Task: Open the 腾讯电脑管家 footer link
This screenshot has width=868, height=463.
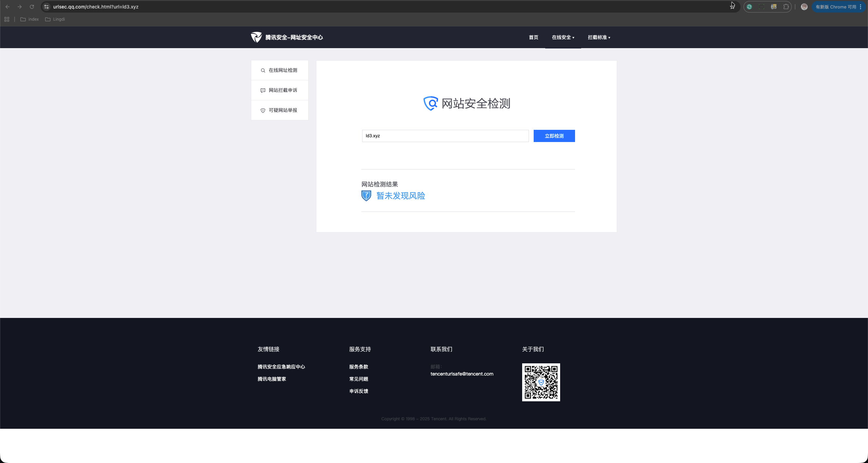Action: pyautogui.click(x=272, y=379)
